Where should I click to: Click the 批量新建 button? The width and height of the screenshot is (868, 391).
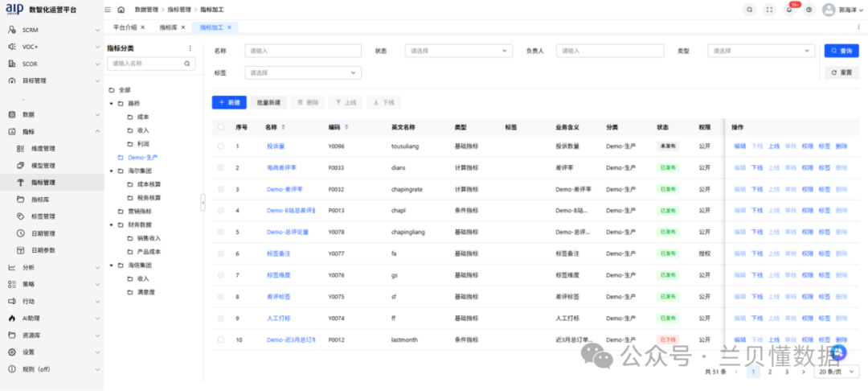pyautogui.click(x=268, y=102)
